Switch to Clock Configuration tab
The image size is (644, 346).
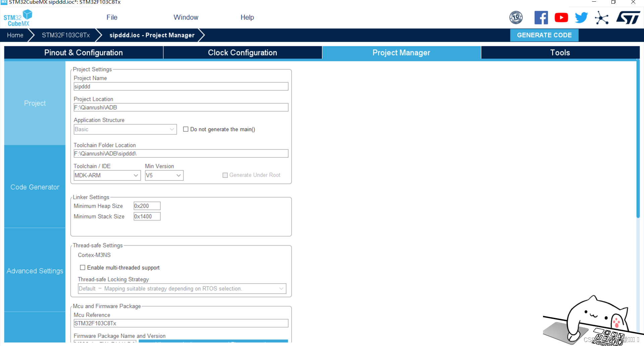[x=243, y=53]
